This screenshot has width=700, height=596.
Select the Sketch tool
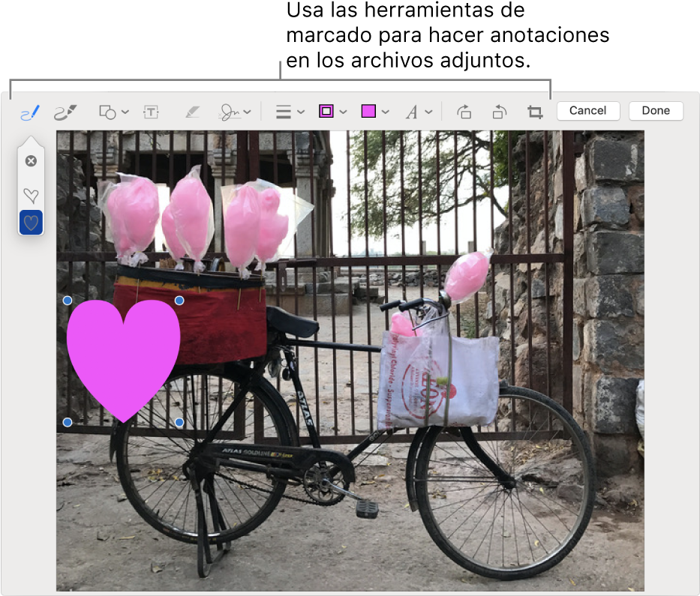coord(29,112)
